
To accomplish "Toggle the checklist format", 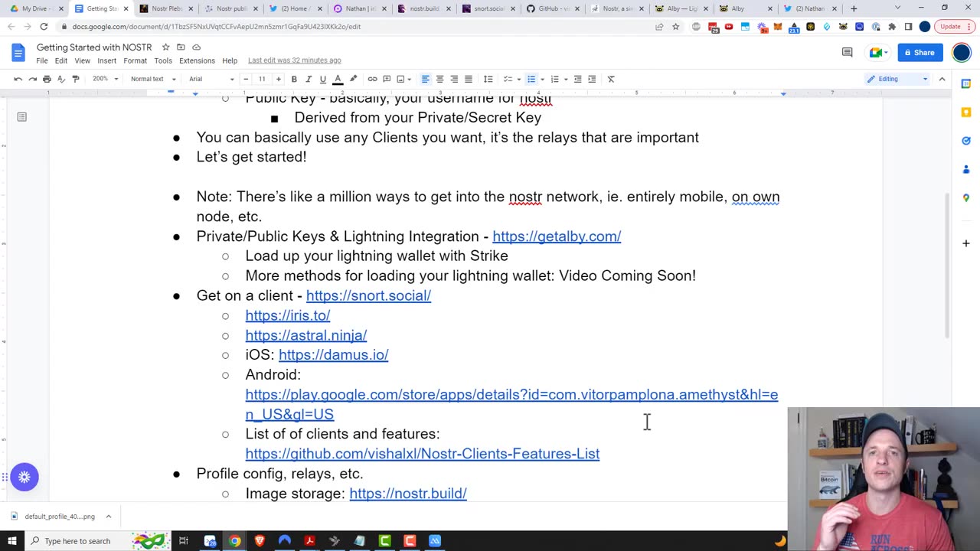I will point(507,79).
